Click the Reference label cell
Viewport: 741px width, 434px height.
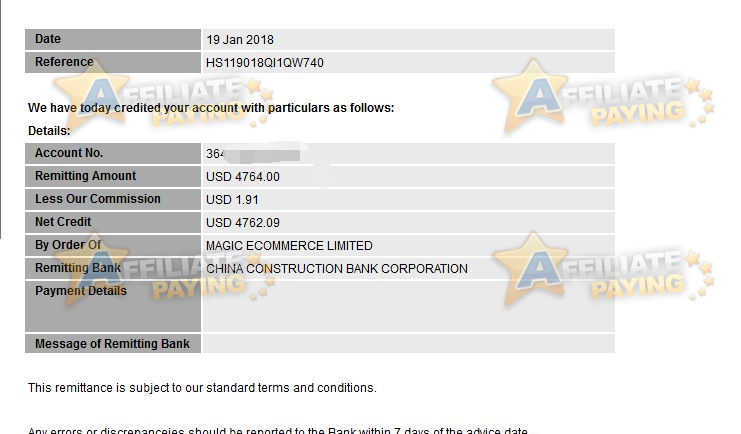[113, 62]
